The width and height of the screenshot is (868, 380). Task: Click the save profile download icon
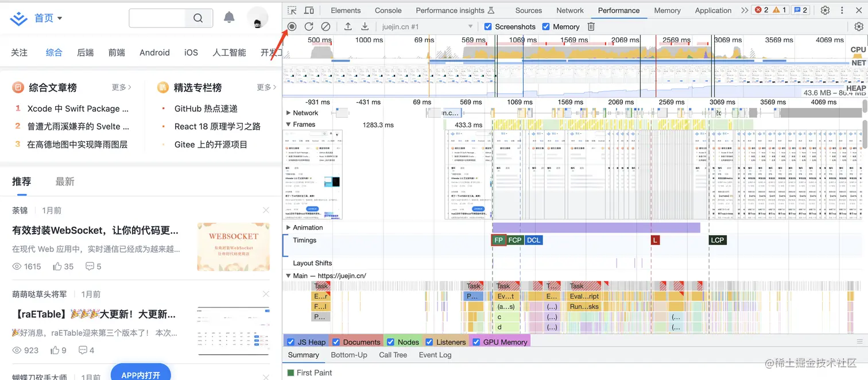[365, 26]
